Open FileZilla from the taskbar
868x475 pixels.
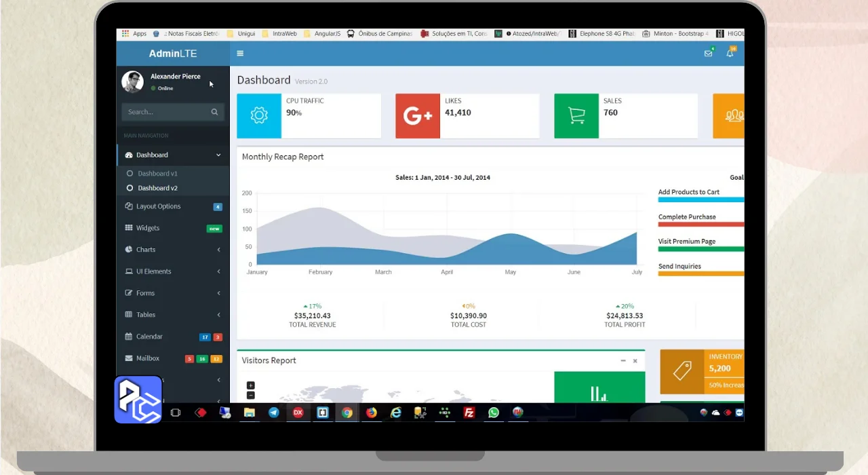[469, 413]
